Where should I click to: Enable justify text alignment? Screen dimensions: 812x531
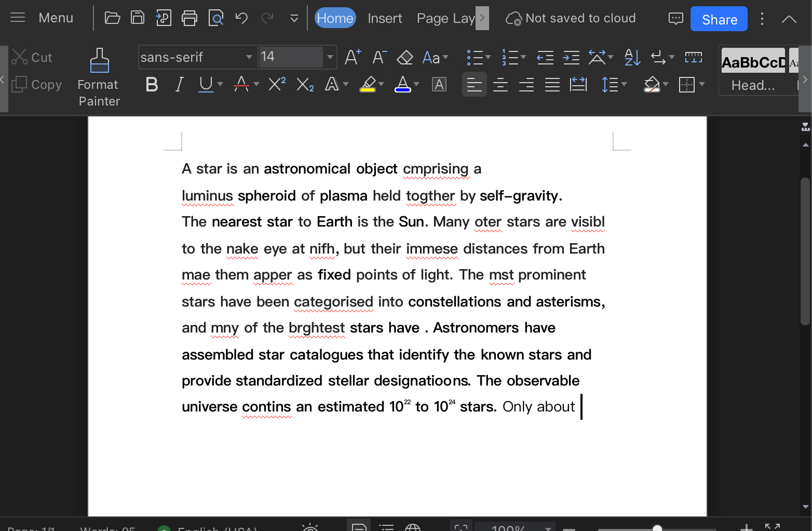[x=552, y=84]
